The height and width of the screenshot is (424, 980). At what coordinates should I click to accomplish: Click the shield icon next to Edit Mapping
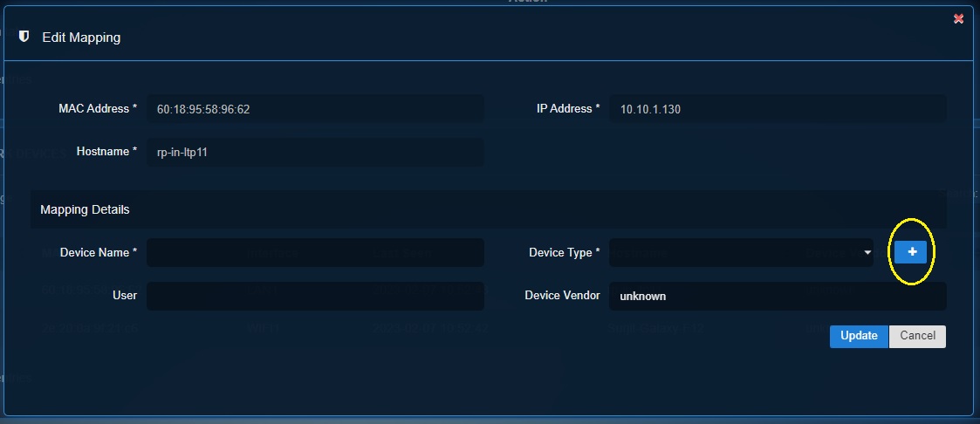tap(24, 37)
